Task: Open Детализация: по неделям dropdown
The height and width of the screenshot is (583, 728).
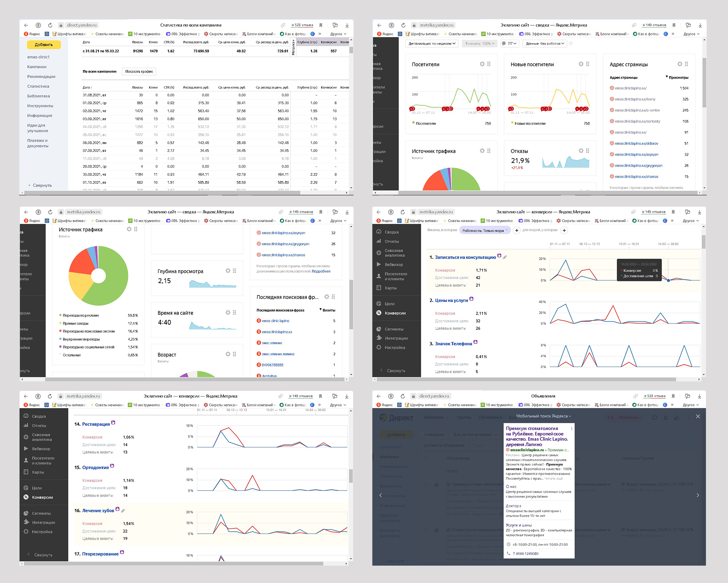Action: click(432, 43)
